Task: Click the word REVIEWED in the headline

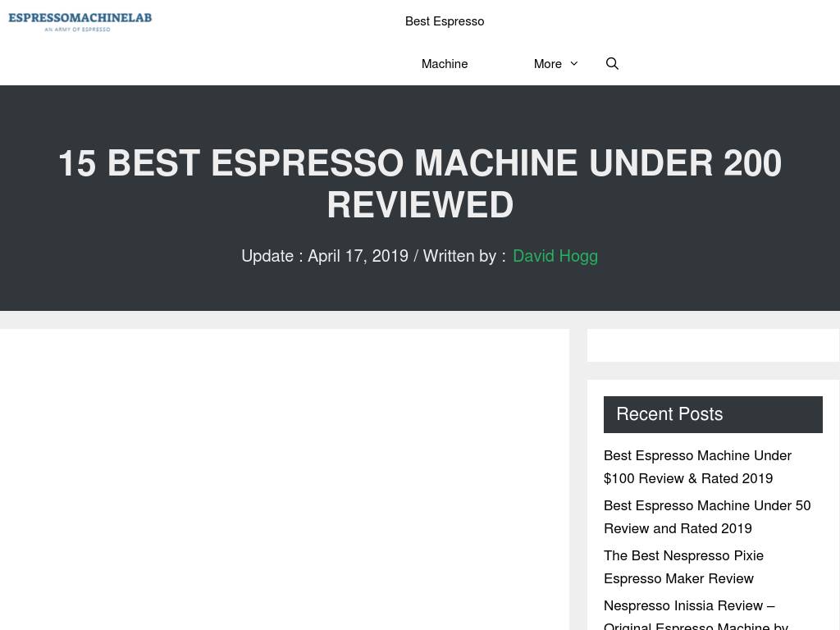Action: click(x=420, y=205)
